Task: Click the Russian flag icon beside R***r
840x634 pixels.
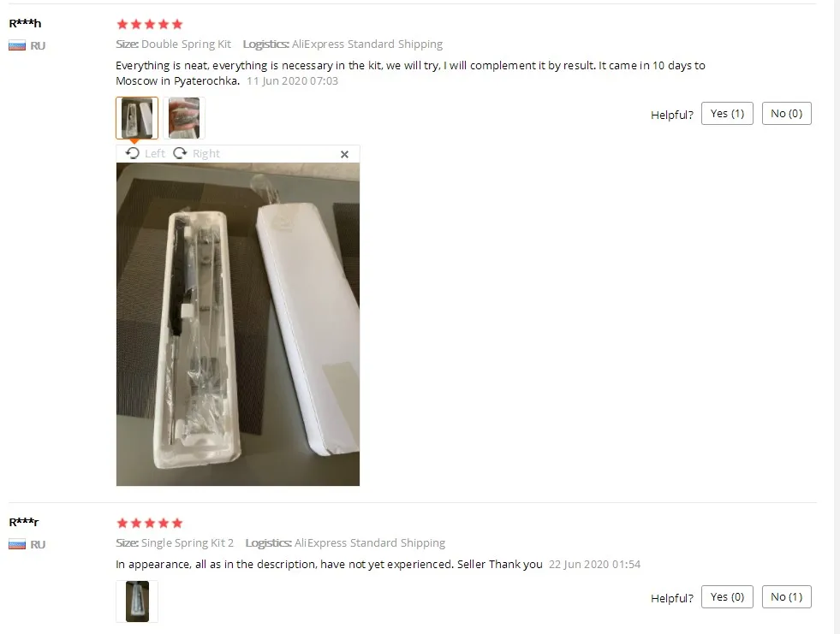Action: (17, 544)
